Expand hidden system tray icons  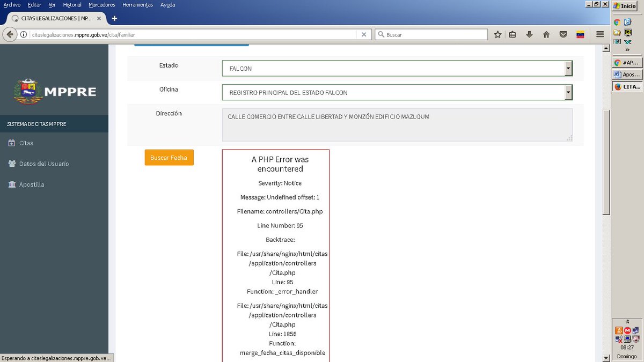click(x=627, y=321)
